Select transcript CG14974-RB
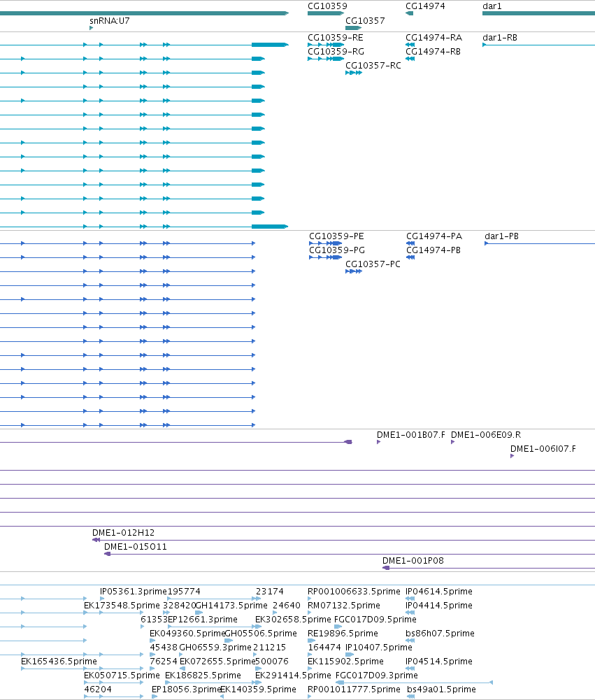The height and width of the screenshot is (700, 595). tap(433, 51)
